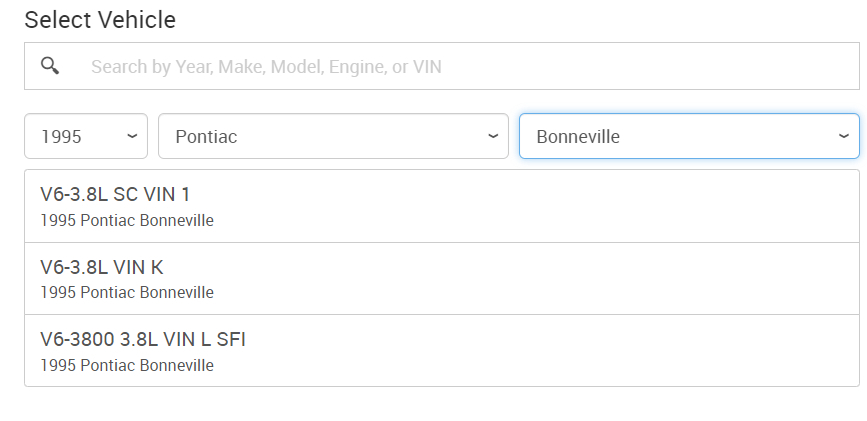The height and width of the screenshot is (421, 867).
Task: Click the subtitle under V6-3.8L VIN K
Action: (127, 293)
